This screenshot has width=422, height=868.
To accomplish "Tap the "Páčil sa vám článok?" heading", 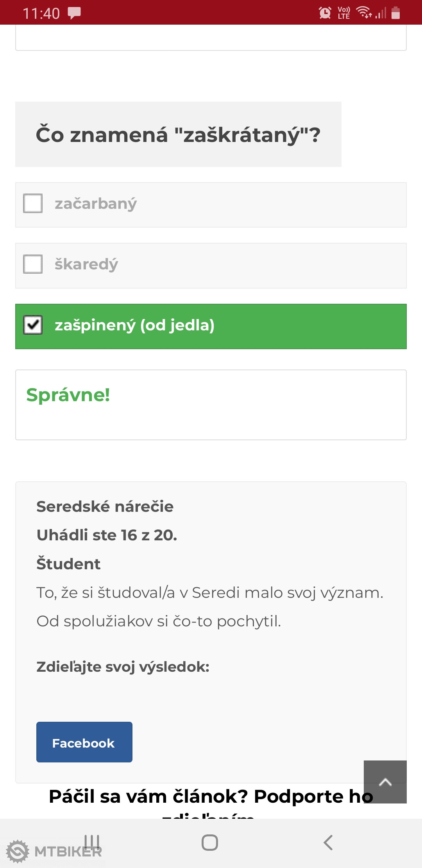I will (211, 797).
